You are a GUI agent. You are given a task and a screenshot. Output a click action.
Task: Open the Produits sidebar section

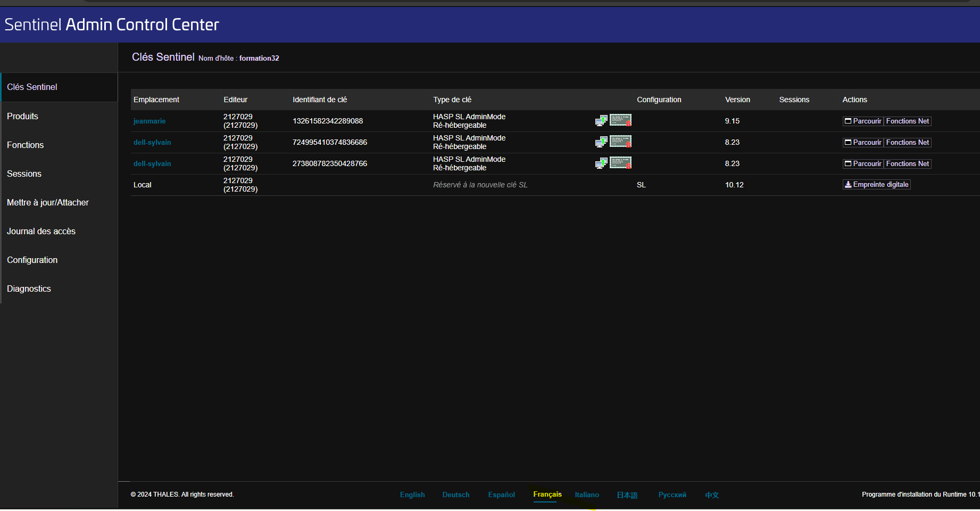(59, 116)
